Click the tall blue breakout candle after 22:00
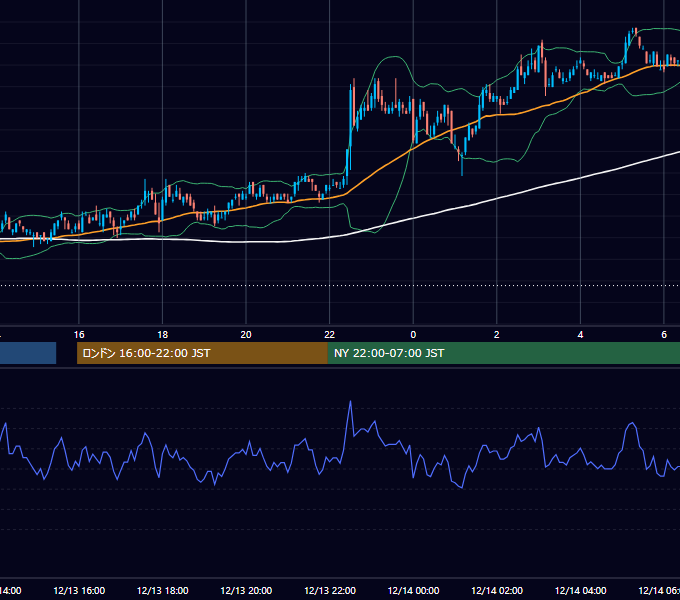The image size is (680, 600). [350, 126]
